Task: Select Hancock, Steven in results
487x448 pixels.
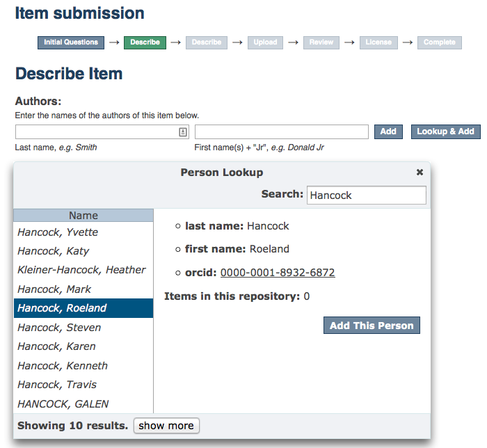Action: 59,328
